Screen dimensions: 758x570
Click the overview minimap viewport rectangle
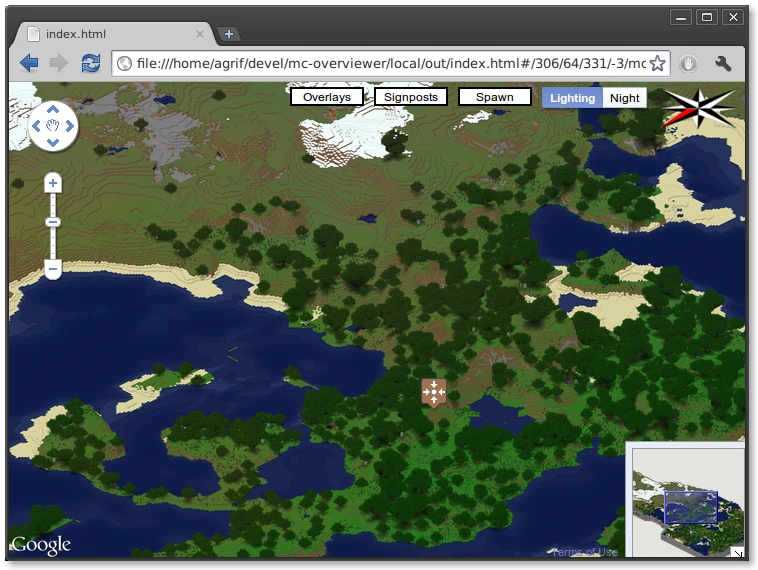coord(690,507)
